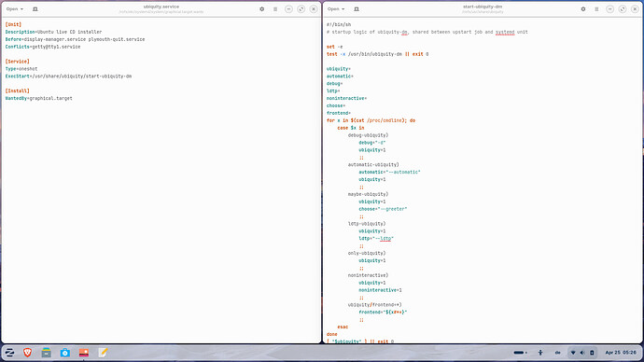Open workspace switcher indicator in taskbar
The image size is (644, 362).
(520, 353)
